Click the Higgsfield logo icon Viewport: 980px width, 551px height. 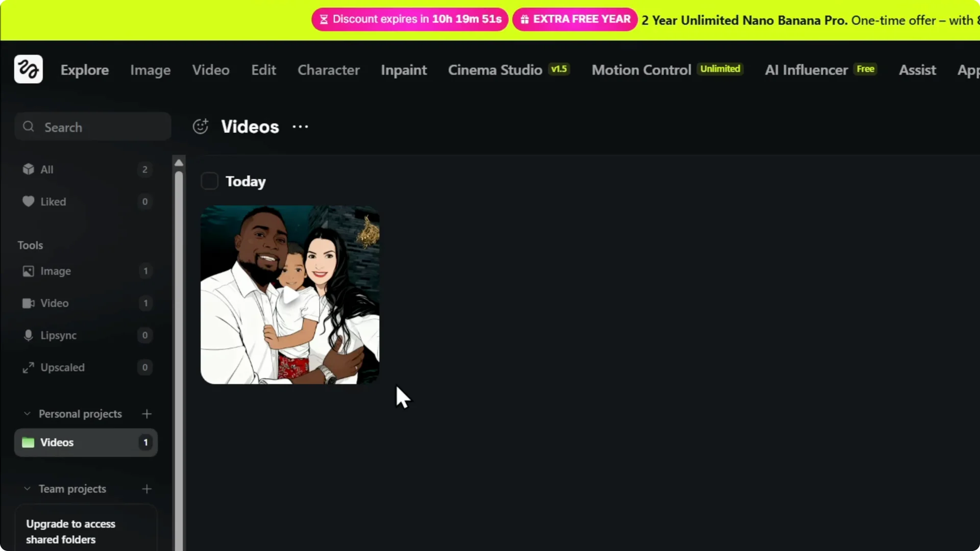tap(28, 69)
